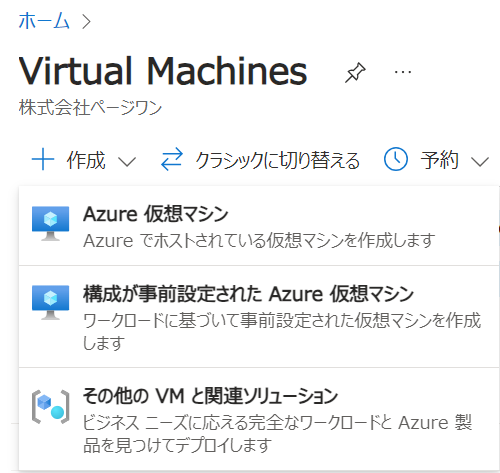Switch to classic via クラシックに切り替える
The image size is (500, 473).
[x=277, y=161]
